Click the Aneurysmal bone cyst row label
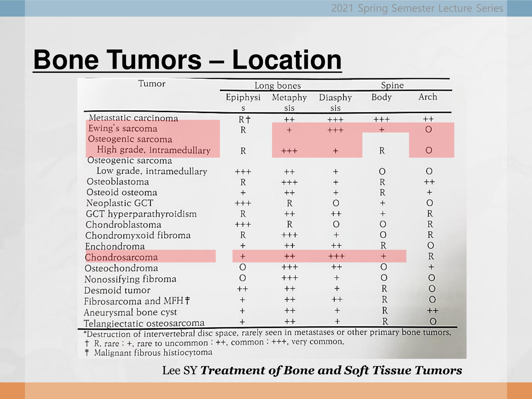Viewport: 532px width, 399px height. click(x=130, y=312)
